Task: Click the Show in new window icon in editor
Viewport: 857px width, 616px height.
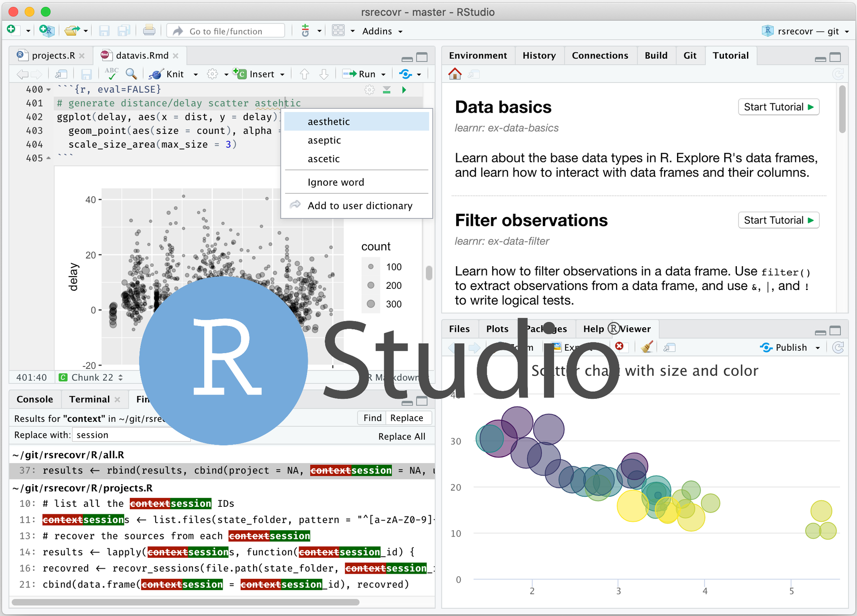Action: coord(62,74)
